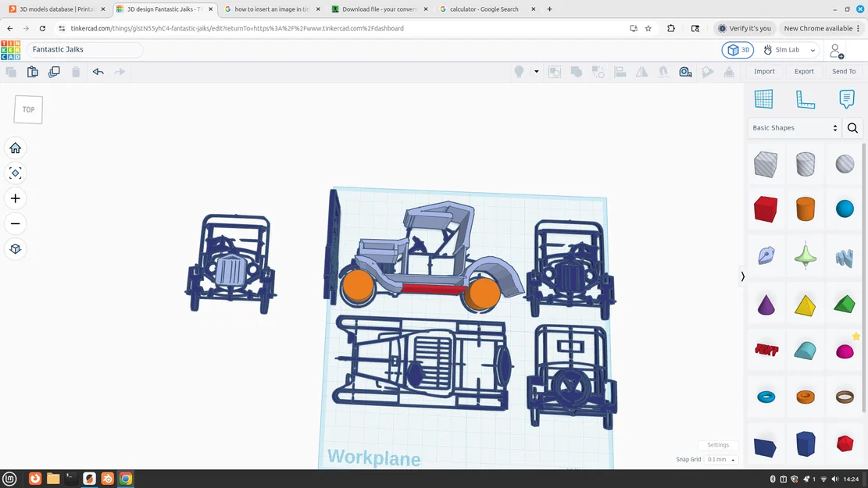
Task: Select the orange Cylinder shape
Action: [805, 209]
